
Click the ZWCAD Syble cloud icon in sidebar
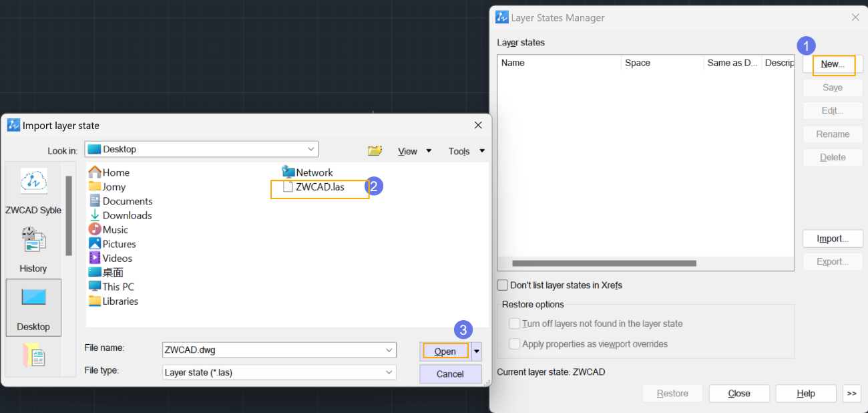[33, 181]
